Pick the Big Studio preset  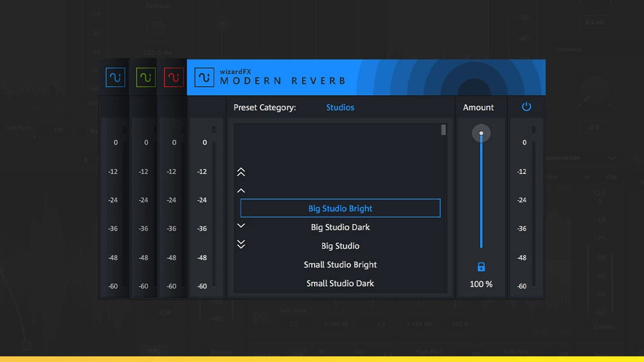tap(340, 246)
